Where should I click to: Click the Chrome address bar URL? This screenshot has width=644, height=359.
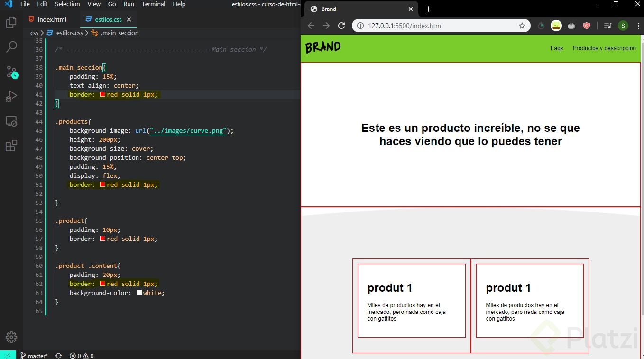point(405,26)
